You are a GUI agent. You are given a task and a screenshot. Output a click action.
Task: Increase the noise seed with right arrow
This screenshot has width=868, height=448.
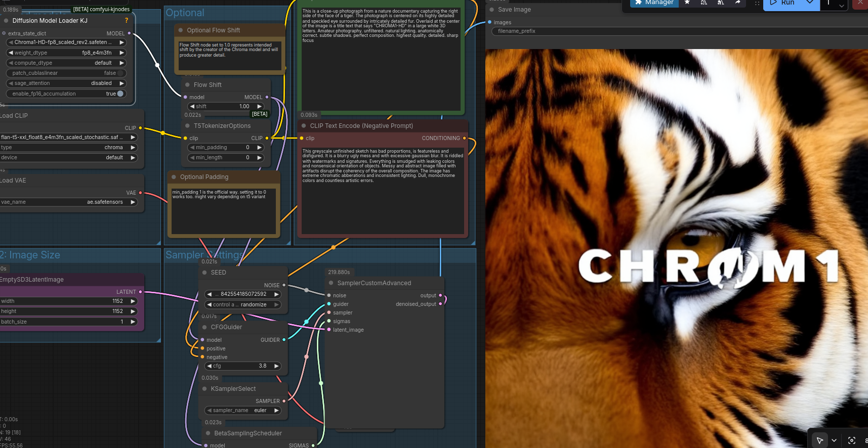click(276, 294)
